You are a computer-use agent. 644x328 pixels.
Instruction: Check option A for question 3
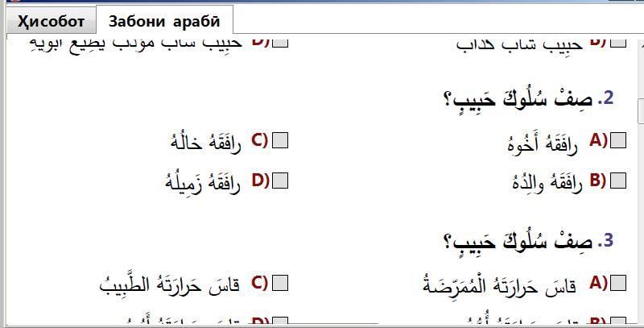click(x=618, y=283)
